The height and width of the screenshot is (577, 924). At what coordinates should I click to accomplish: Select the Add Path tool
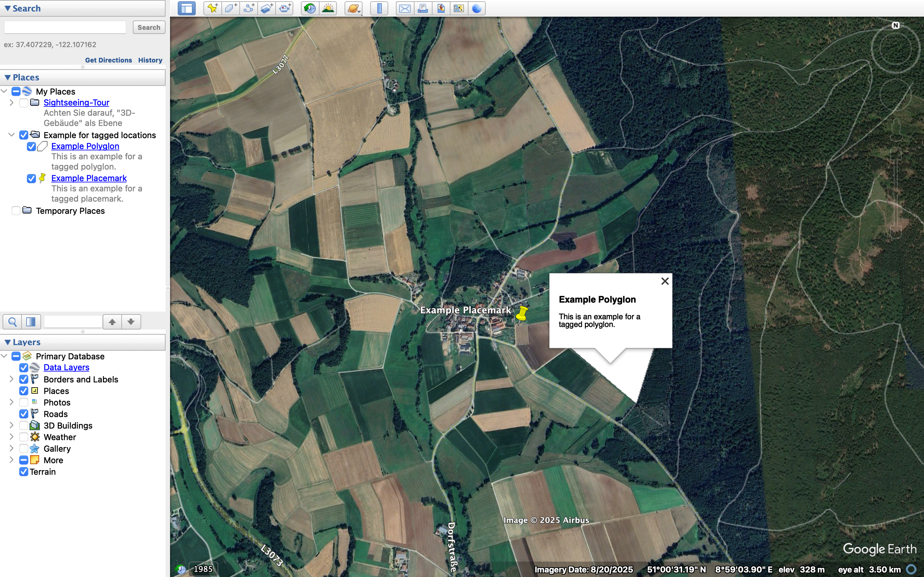coord(249,8)
